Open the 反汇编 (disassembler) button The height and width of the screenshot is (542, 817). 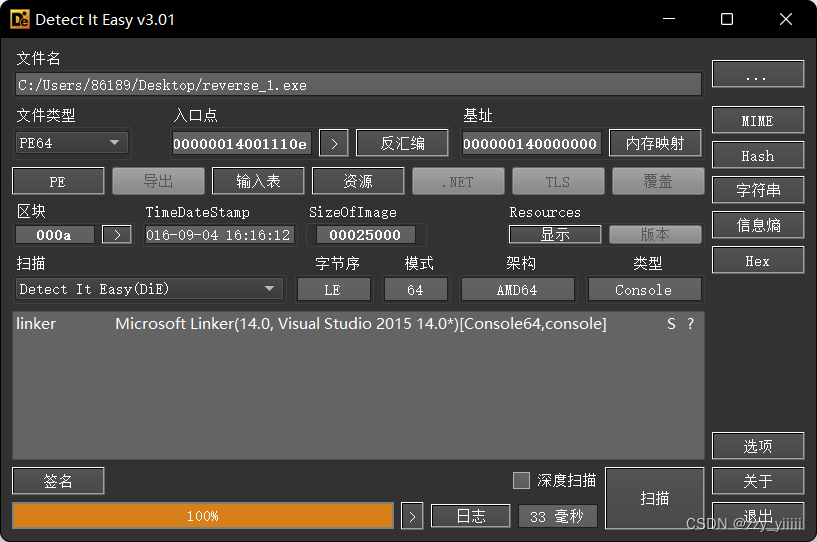402,143
